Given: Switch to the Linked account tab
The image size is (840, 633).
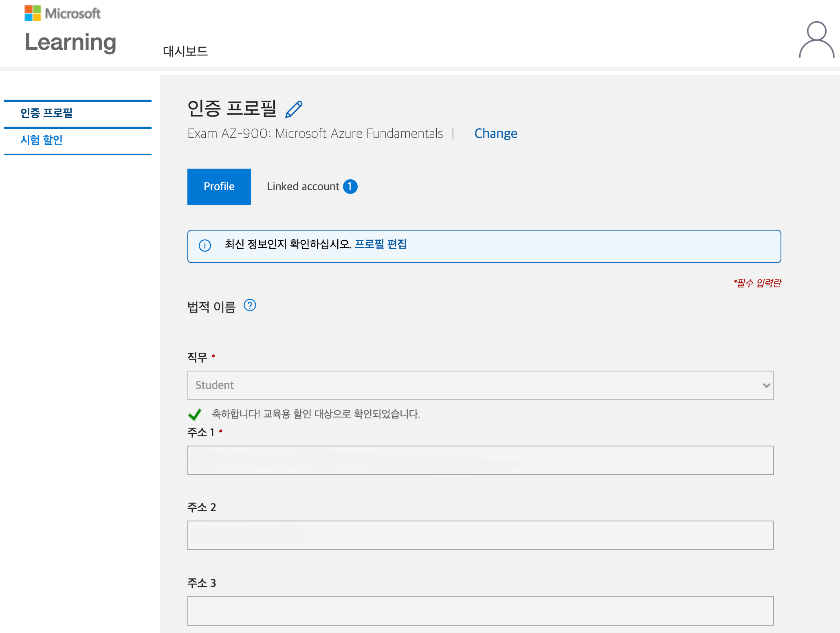Looking at the screenshot, I should click(x=303, y=187).
